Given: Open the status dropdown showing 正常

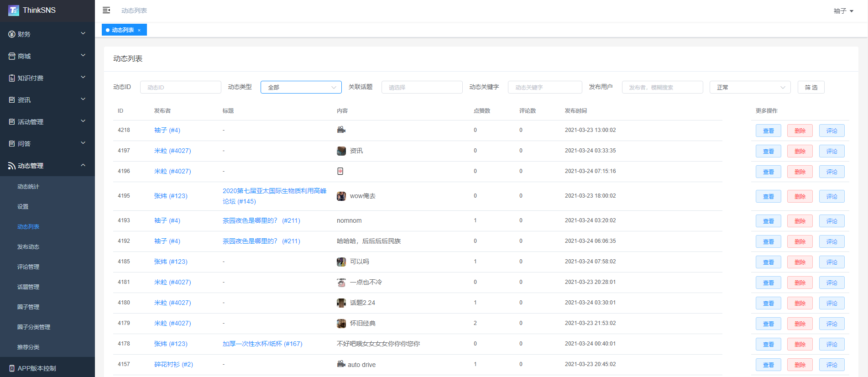Looking at the screenshot, I should tap(750, 87).
